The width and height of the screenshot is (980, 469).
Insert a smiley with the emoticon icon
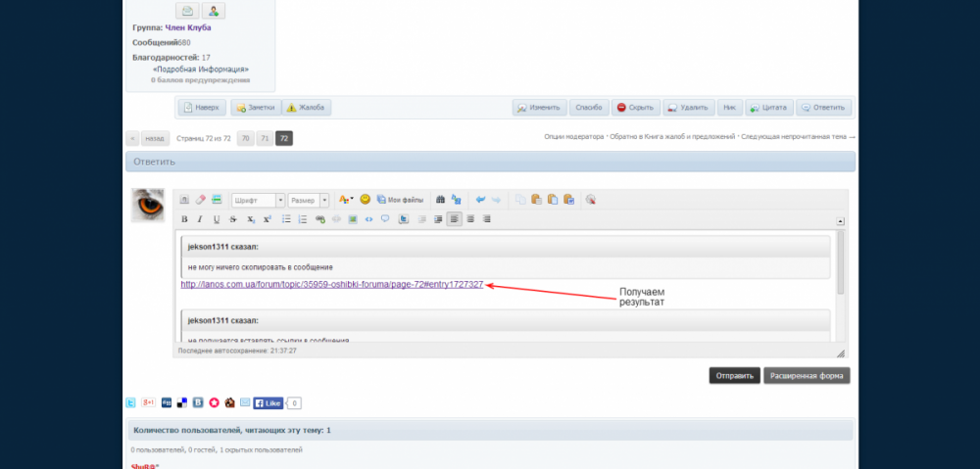point(366,199)
